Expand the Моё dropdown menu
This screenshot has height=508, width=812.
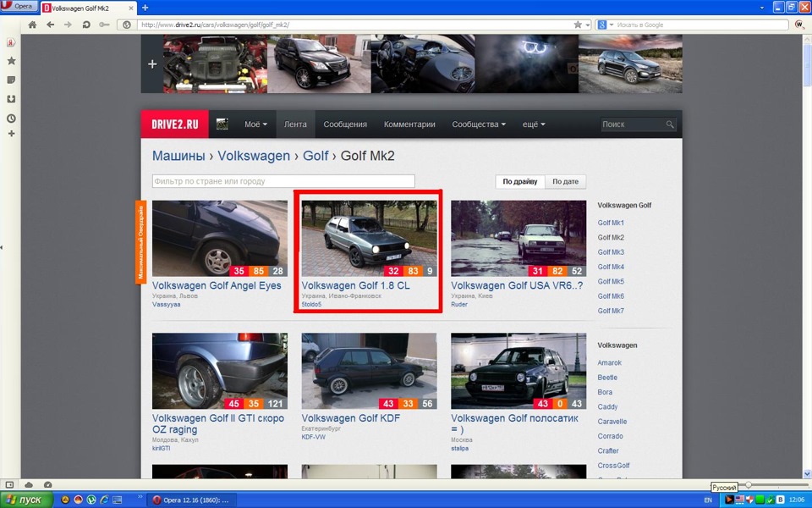(x=255, y=124)
